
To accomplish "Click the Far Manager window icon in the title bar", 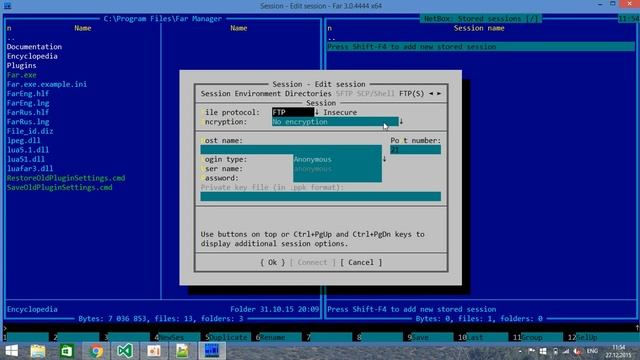I will [7, 6].
